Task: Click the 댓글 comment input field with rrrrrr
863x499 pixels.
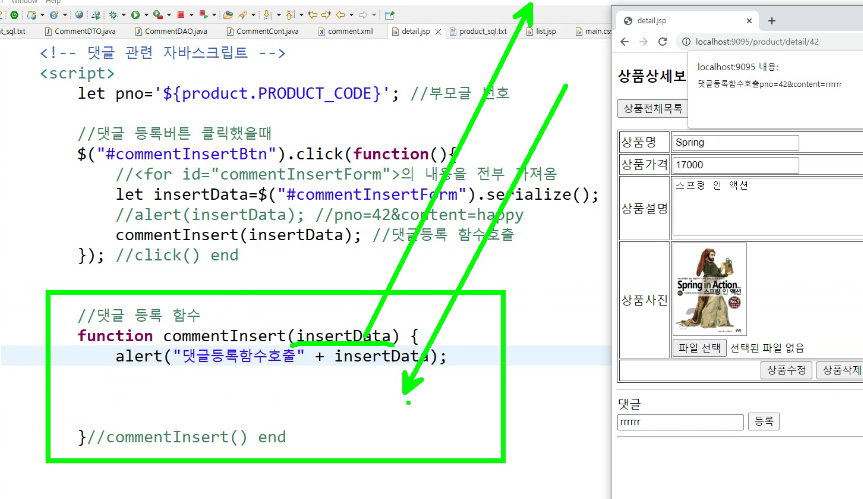Action: coord(680,422)
